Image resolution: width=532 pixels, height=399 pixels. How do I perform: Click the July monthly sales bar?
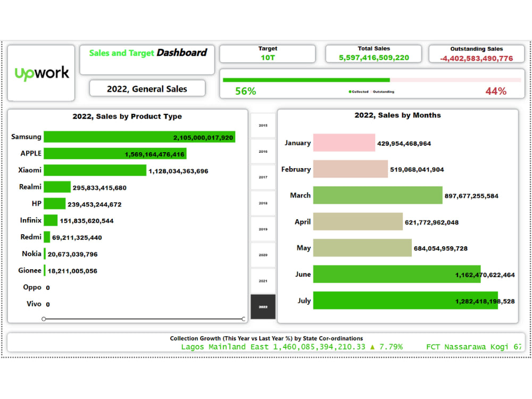(404, 301)
